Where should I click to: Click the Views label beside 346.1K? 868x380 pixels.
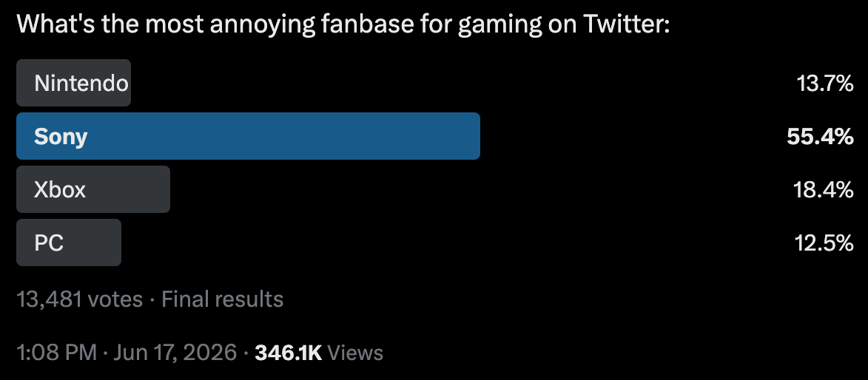click(x=355, y=353)
